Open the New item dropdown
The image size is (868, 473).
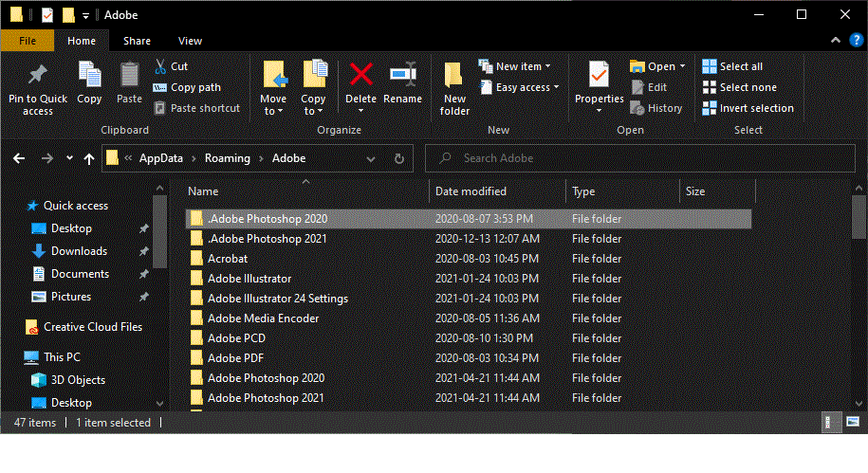(515, 66)
